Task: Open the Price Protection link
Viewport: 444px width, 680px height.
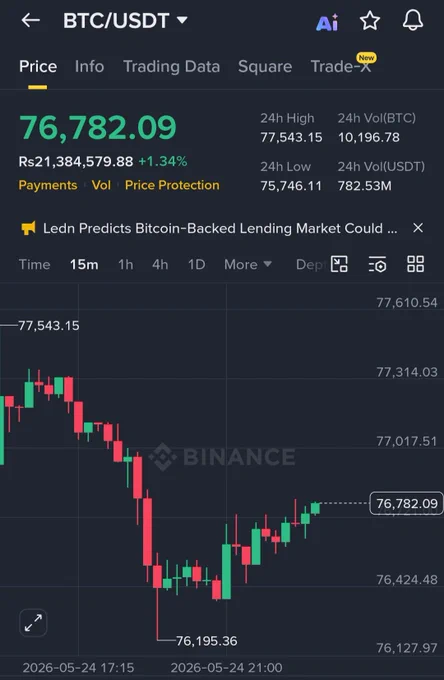Action: point(172,185)
